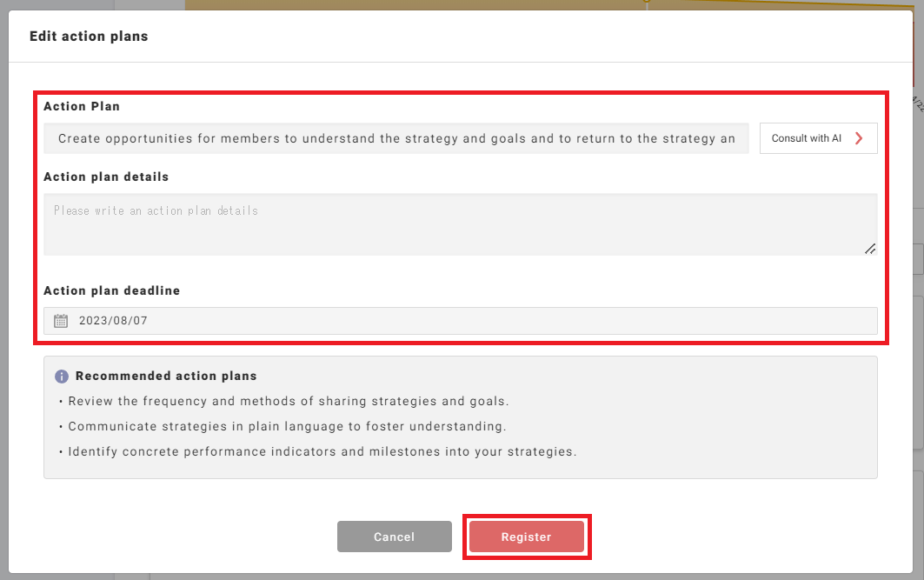Click the calendar icon in the deadline field
The image size is (924, 580).
[61, 321]
